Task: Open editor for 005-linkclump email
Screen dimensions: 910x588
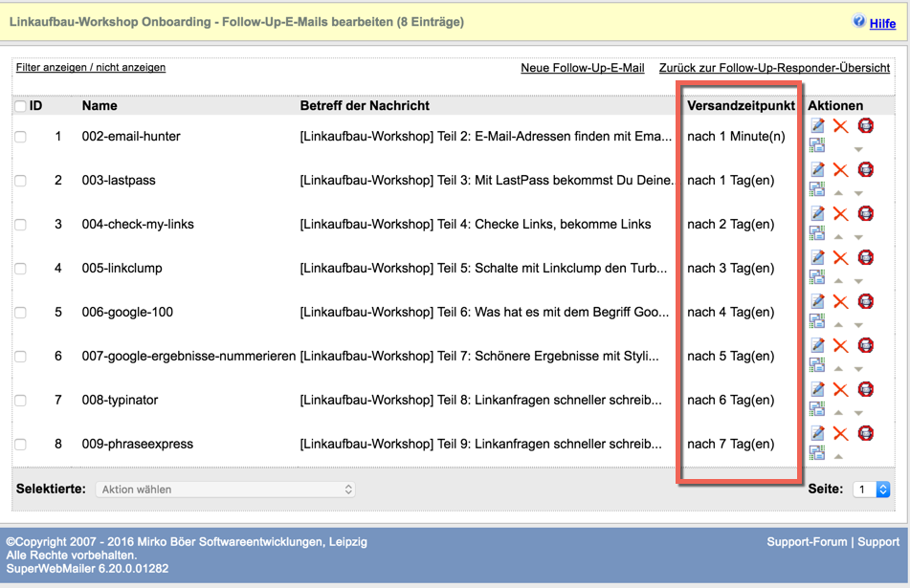Action: tap(818, 257)
